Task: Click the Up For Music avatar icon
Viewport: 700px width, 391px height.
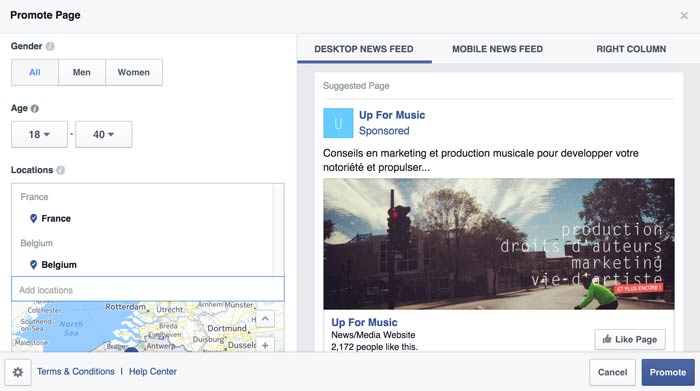Action: click(x=338, y=123)
